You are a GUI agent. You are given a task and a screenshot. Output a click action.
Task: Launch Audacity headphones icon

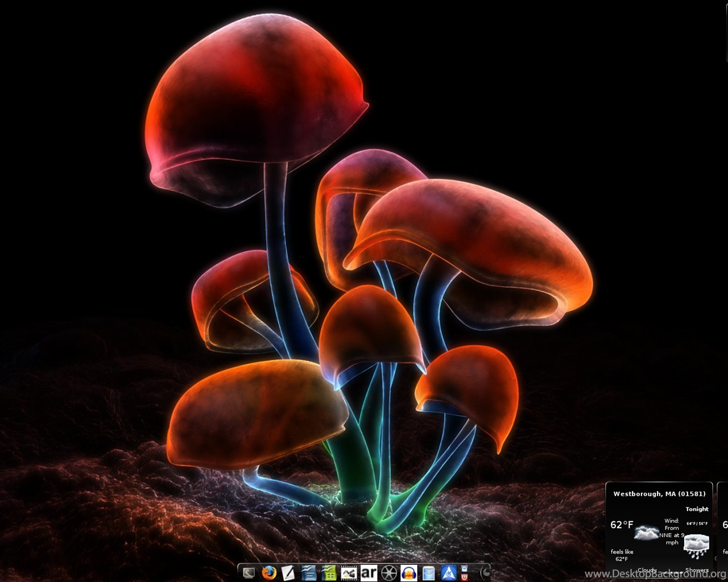[x=408, y=572]
